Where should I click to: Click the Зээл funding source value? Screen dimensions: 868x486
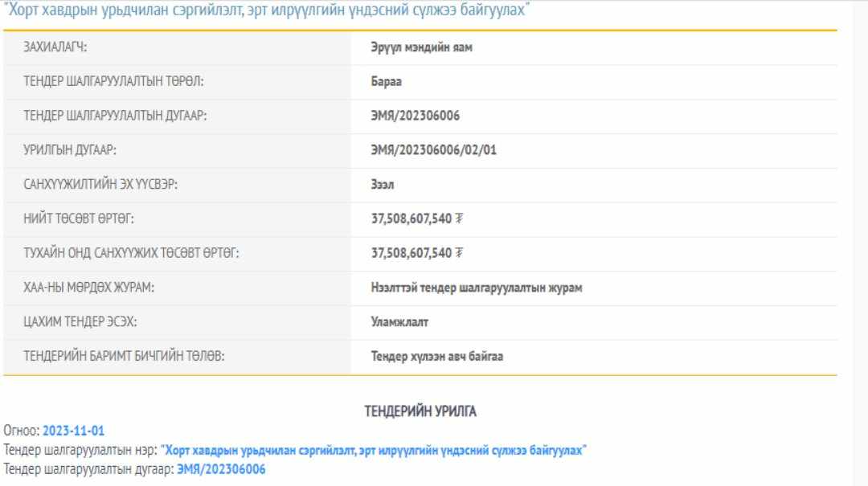pos(383,185)
